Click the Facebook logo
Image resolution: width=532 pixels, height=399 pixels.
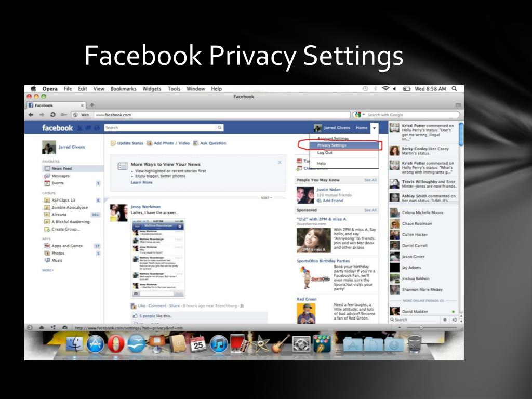click(x=57, y=128)
